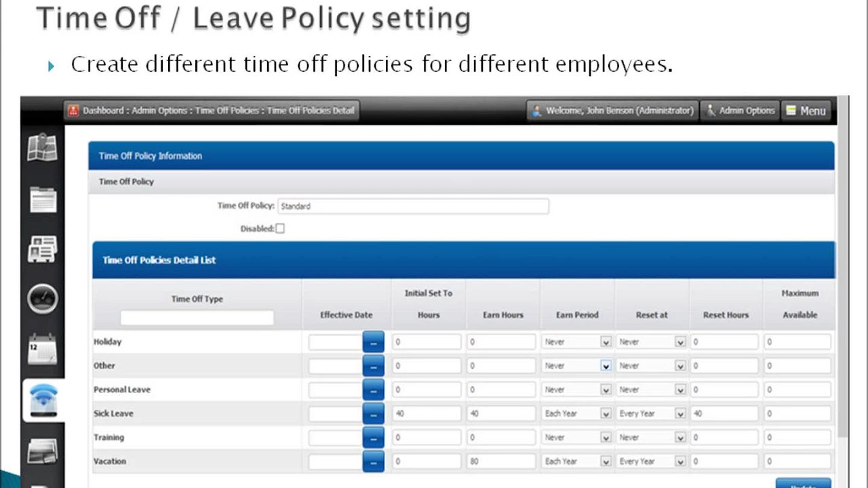Click the breadcrumb Time Off Policies Detail path
The image size is (868, 488).
click(x=311, y=110)
